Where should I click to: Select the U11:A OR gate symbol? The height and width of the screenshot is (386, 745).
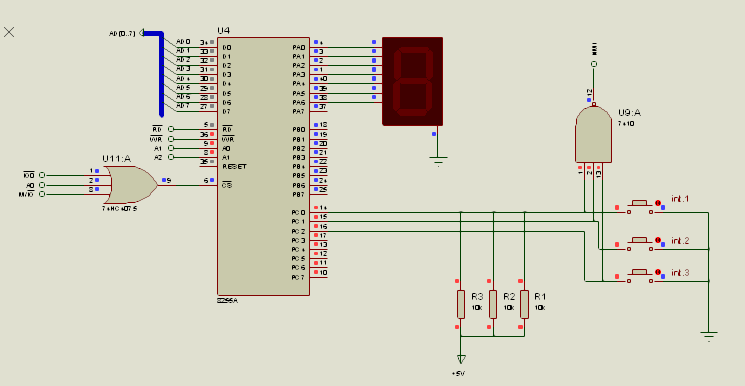tap(131, 184)
